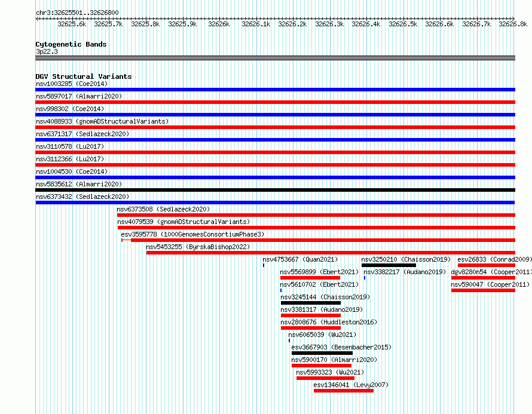This screenshot has height=414, width=532.
Task: Select the nsv6373432 (Sedlazeck2020) label
Action: tap(82, 197)
